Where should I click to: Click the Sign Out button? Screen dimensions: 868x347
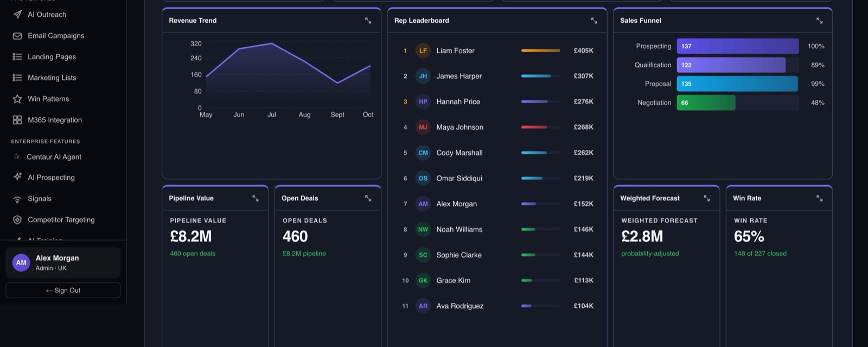click(63, 291)
